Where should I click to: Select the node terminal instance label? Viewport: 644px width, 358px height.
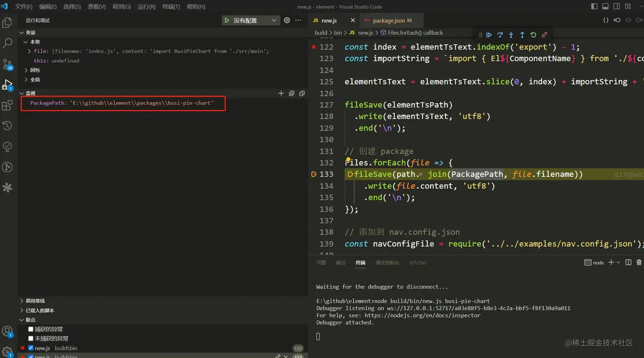point(594,263)
